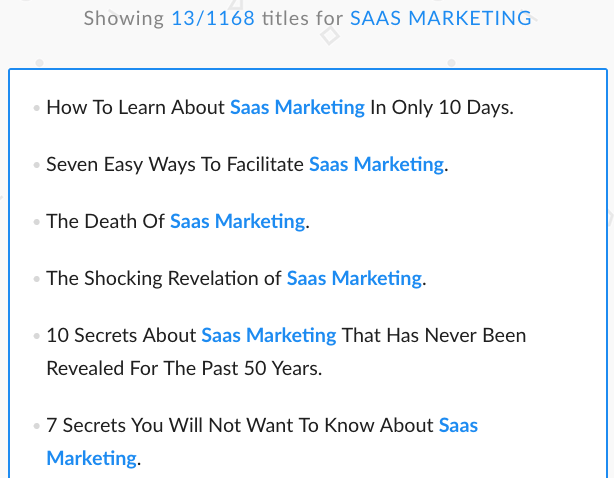This screenshot has height=478, width=614.
Task: Click 'The Shocking Revelation of' text
Action: coord(164,278)
